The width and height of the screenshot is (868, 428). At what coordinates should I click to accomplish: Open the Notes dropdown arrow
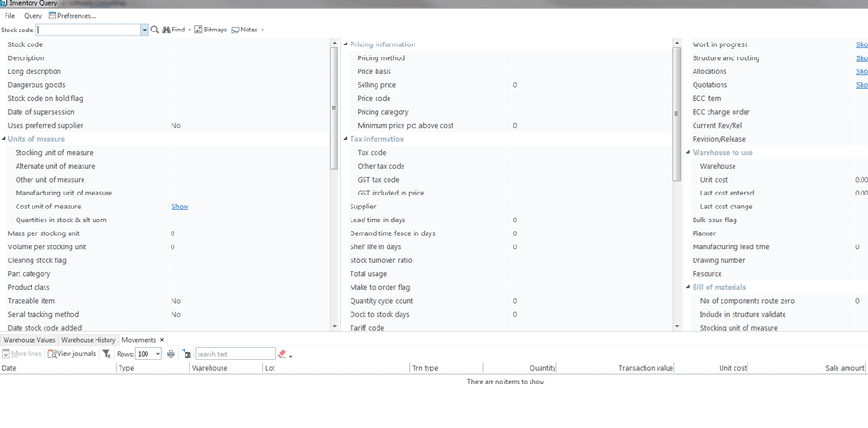[x=262, y=30]
